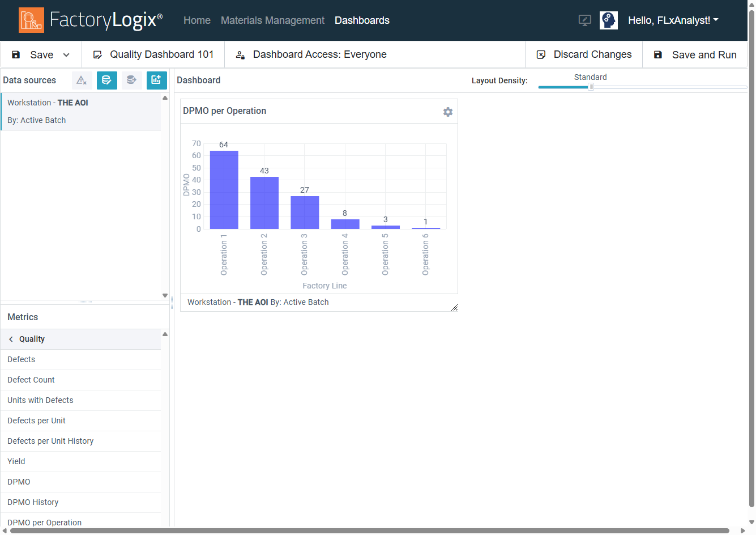Click the monitor edit icon in header
Screen dimensions: 756x535
(x=584, y=20)
